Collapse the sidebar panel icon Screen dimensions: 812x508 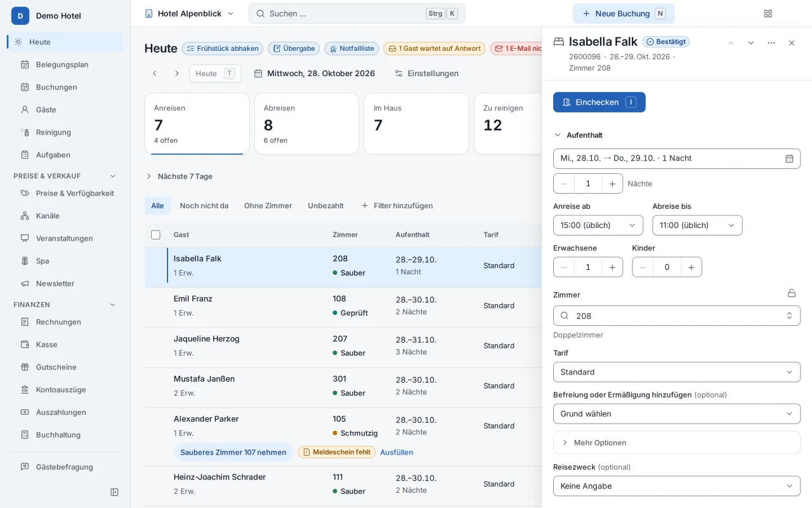[114, 492]
